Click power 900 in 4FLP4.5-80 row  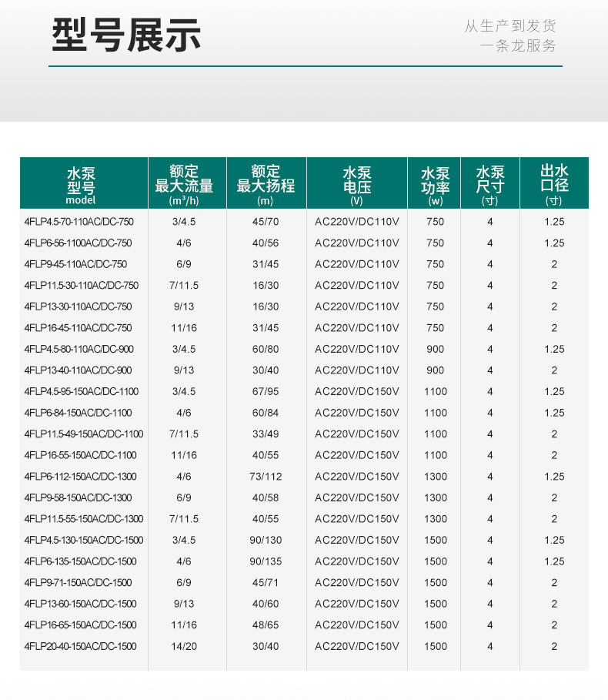coord(435,349)
